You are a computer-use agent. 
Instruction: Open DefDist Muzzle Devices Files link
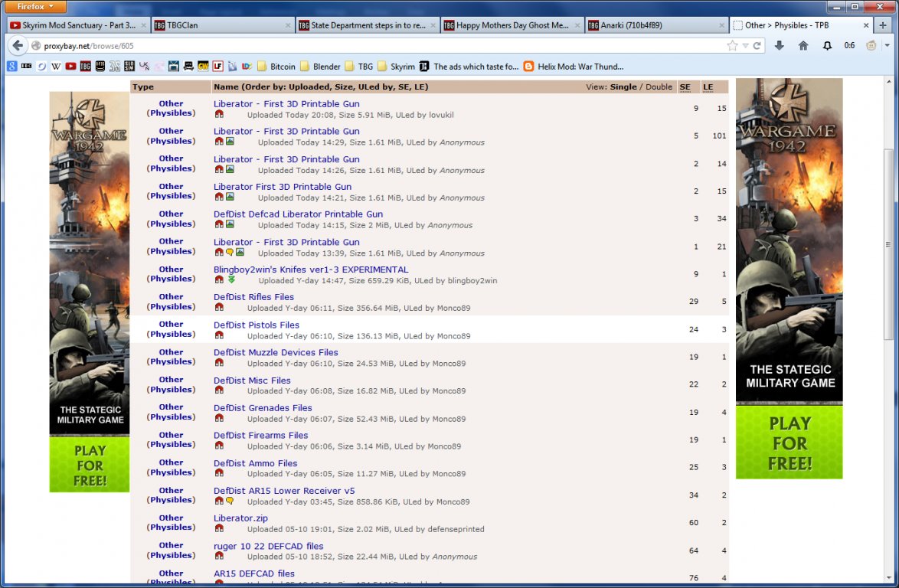tap(276, 352)
